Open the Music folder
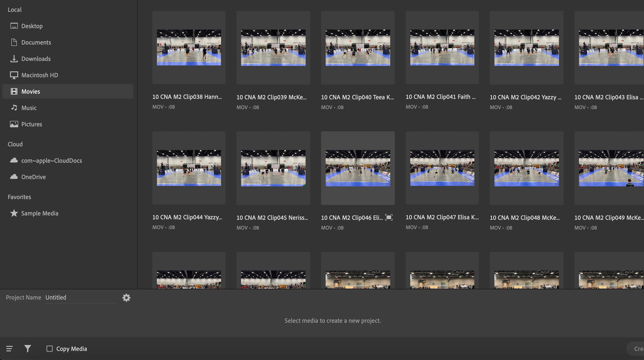 coord(29,108)
